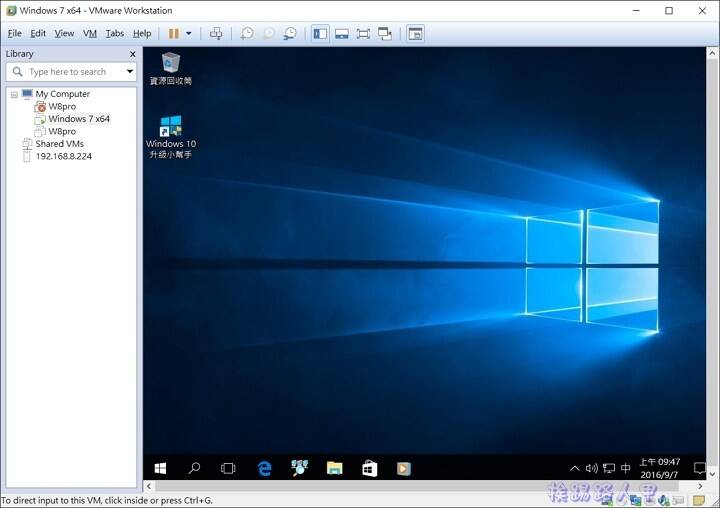720x508 pixels.
Task: Show hidden tray icons in guest
Action: pyautogui.click(x=574, y=468)
